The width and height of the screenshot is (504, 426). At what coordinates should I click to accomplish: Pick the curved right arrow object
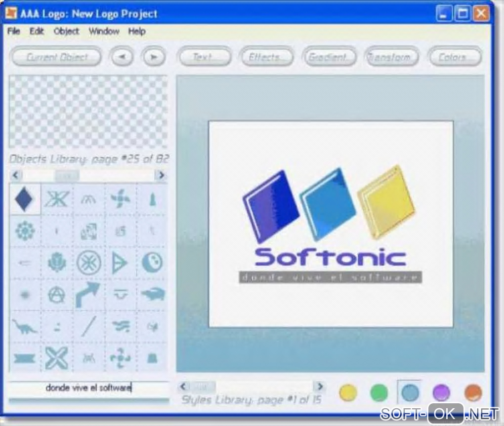coord(89,294)
